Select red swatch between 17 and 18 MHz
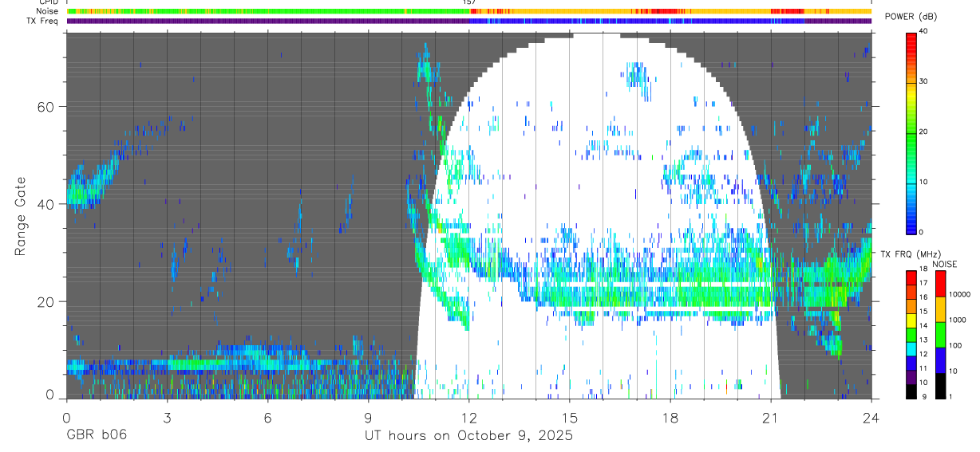The height and width of the screenshot is (452, 980). 911,278
